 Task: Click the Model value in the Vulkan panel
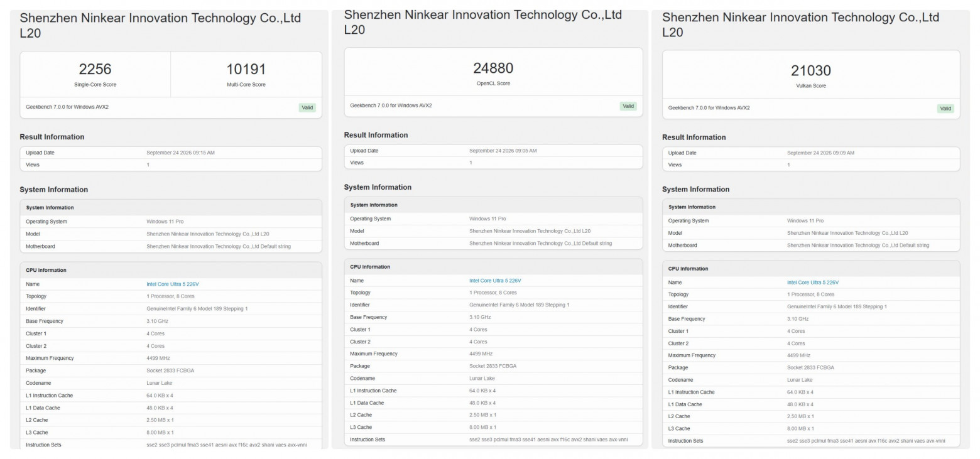(x=847, y=233)
